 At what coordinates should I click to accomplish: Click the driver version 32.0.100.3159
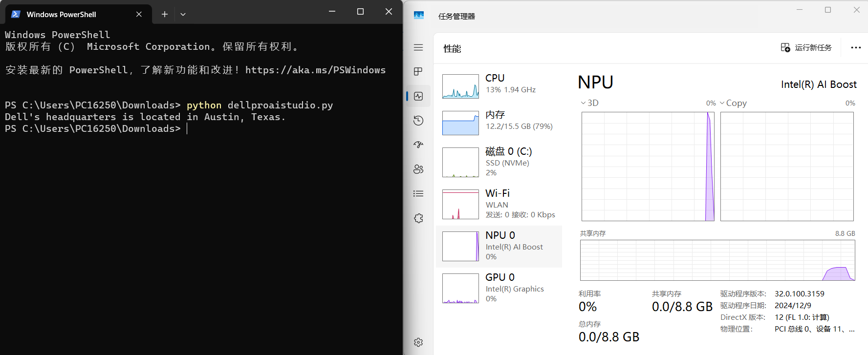pyautogui.click(x=800, y=293)
